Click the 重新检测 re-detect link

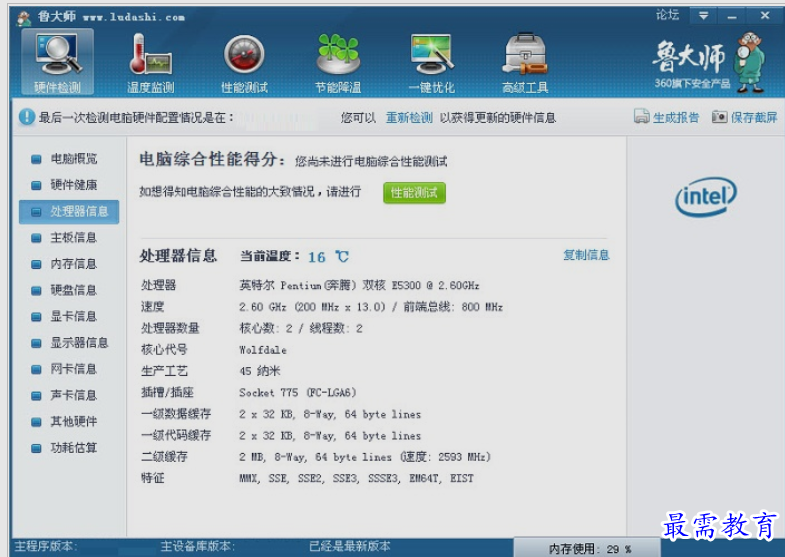[x=409, y=118]
